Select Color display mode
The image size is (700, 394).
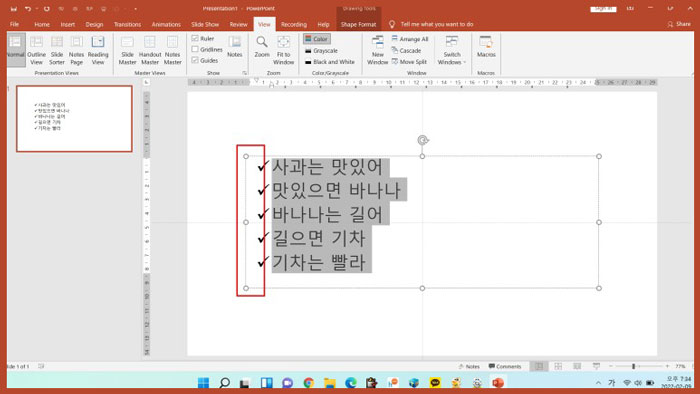[x=317, y=39]
